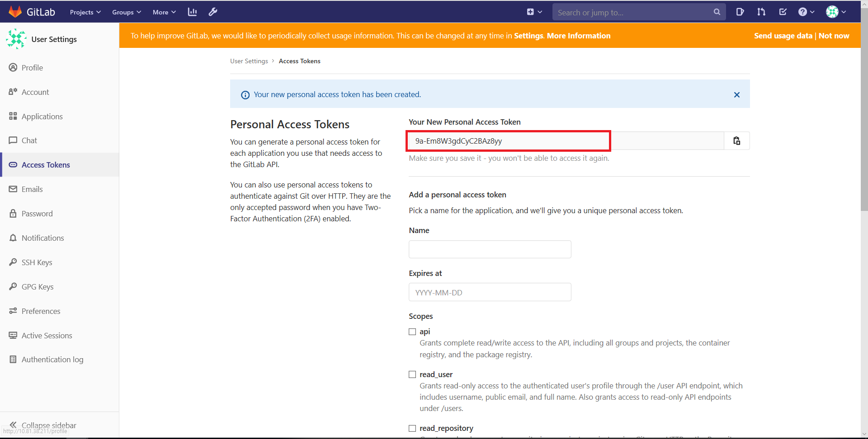
Task: Open the instance statistics chart icon
Action: point(192,12)
